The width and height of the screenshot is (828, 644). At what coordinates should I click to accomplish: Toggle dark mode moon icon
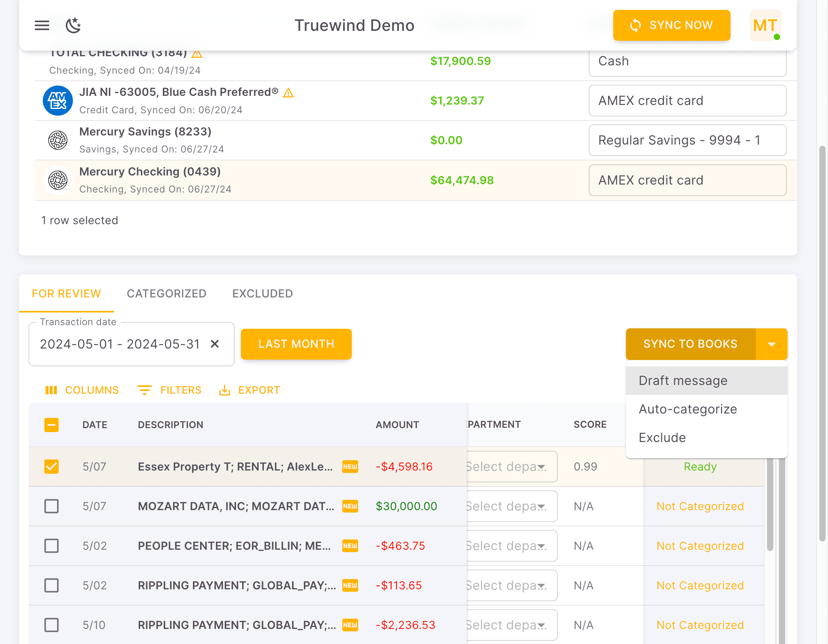73,26
